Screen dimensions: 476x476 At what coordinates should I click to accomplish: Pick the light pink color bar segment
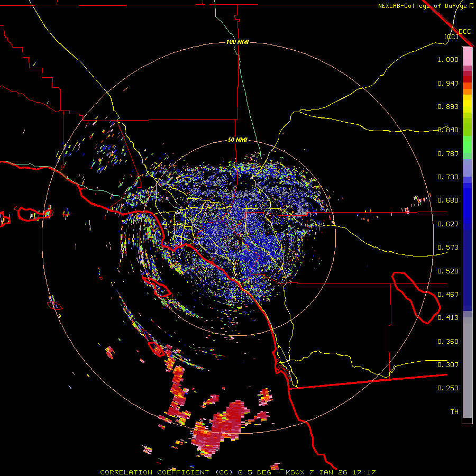coord(467,56)
